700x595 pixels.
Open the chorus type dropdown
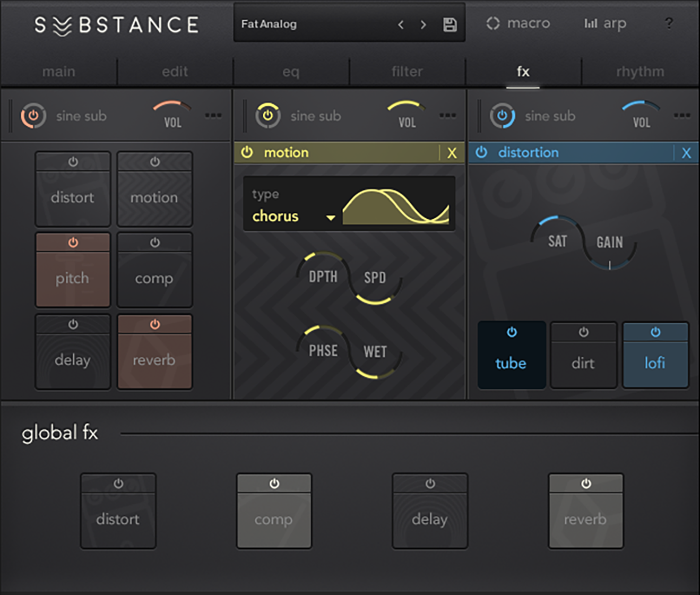292,216
